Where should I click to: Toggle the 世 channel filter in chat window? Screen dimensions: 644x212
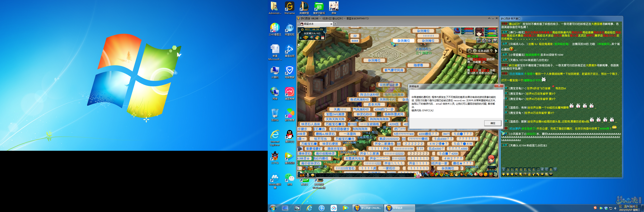(x=534, y=169)
